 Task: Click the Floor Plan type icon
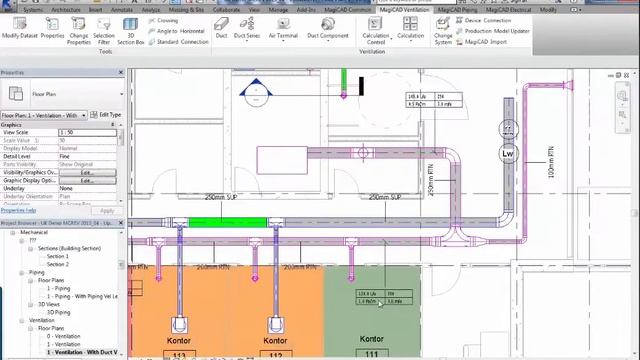pos(16,93)
